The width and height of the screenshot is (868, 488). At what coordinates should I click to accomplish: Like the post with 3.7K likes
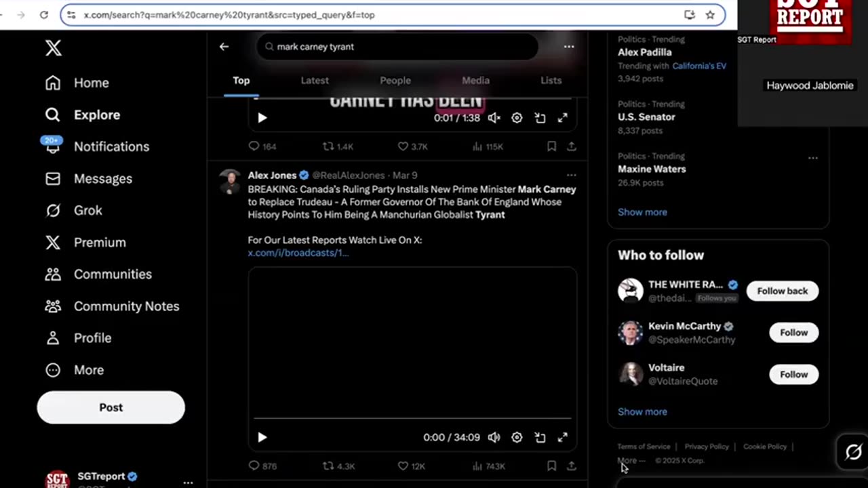click(412, 146)
